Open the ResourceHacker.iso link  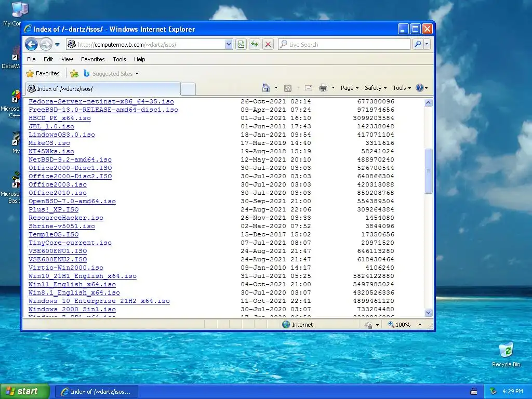coord(66,218)
